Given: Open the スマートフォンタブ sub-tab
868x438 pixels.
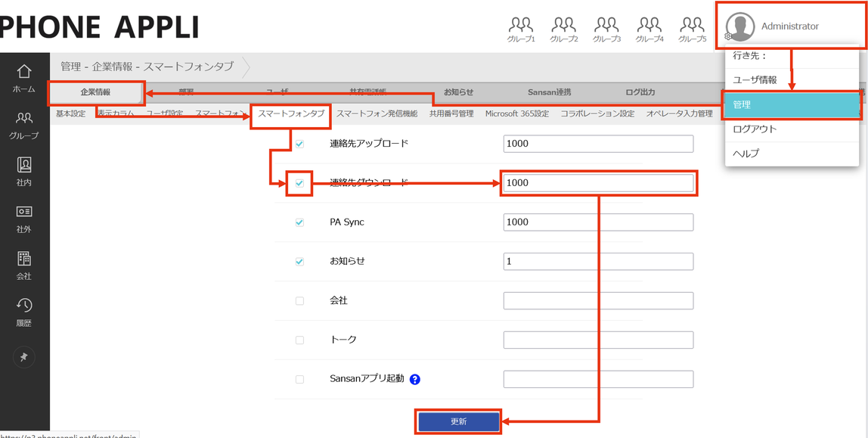Looking at the screenshot, I should 291,113.
